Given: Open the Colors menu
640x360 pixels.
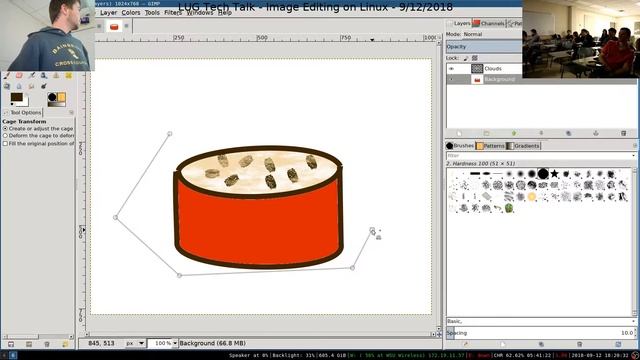Looking at the screenshot, I should [x=131, y=13].
